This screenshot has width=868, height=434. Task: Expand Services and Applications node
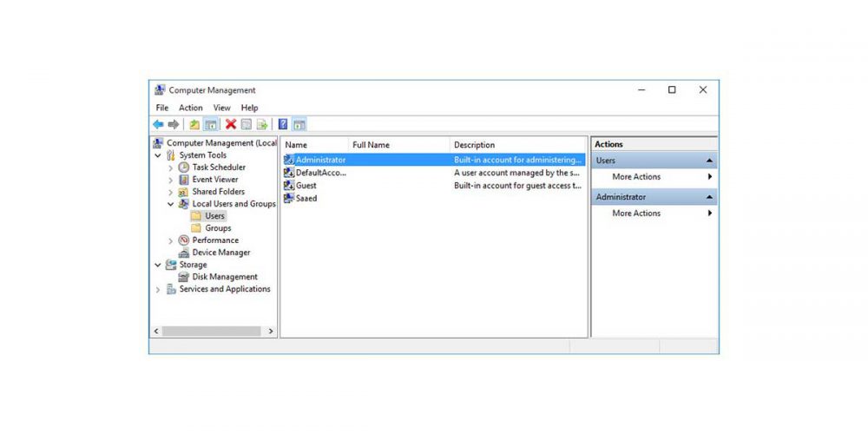(158, 290)
